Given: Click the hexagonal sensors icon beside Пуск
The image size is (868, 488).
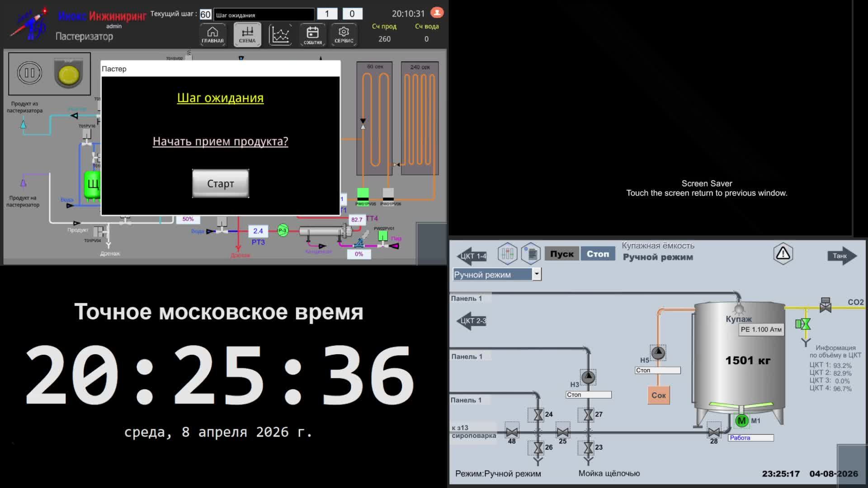Looking at the screenshot, I should point(507,253).
